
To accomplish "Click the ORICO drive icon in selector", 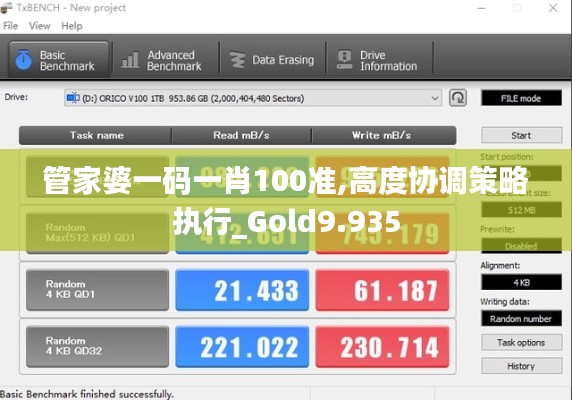I will tap(73, 98).
